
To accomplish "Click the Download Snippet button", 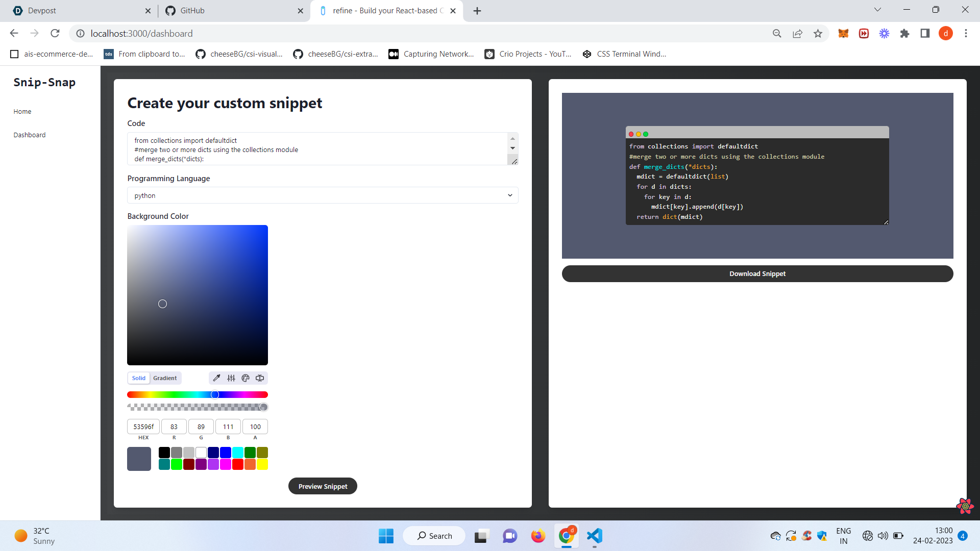I will pos(757,273).
